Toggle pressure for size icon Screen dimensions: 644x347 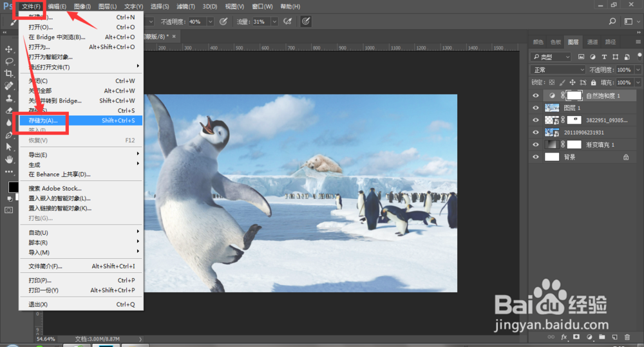point(306,21)
